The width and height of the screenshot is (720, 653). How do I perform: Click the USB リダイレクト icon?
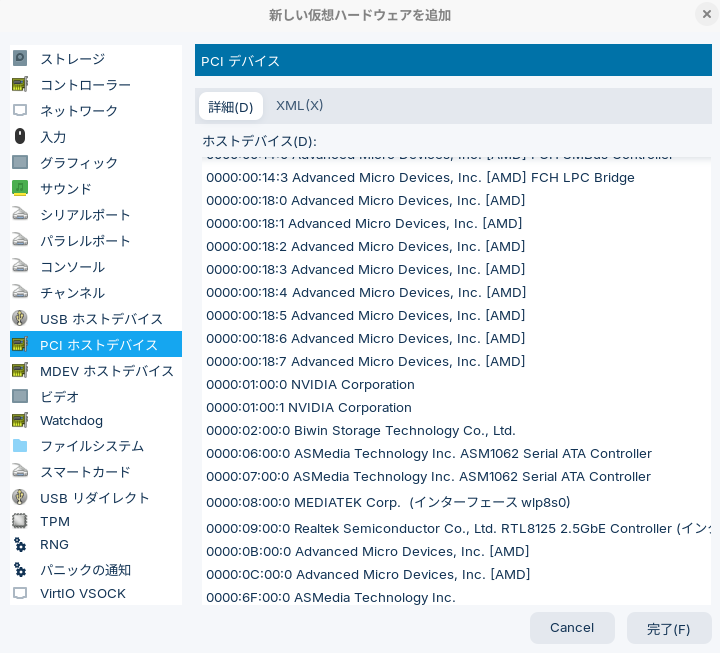click(20, 497)
